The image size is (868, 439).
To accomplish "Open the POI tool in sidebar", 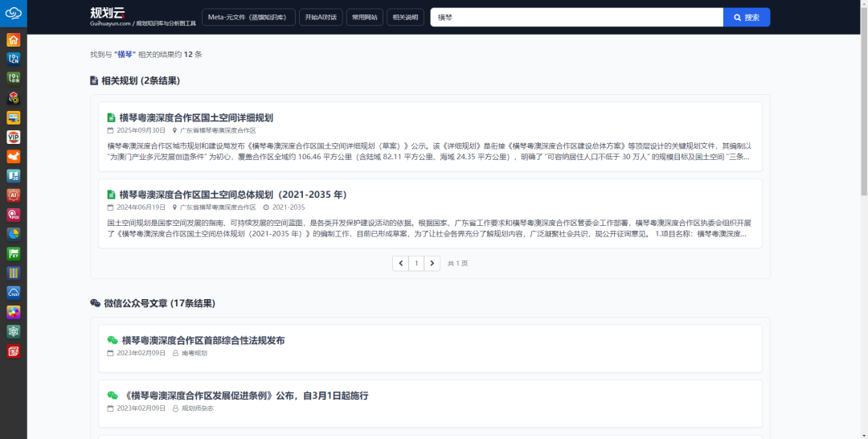I will pos(14,215).
